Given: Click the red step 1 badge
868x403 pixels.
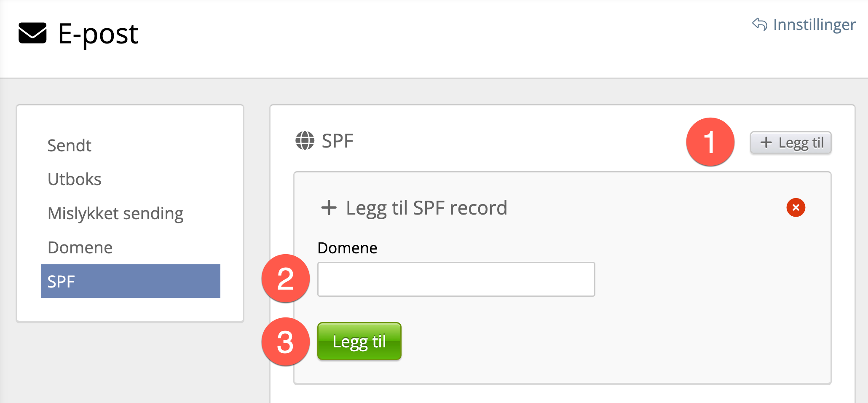Looking at the screenshot, I should (x=710, y=142).
